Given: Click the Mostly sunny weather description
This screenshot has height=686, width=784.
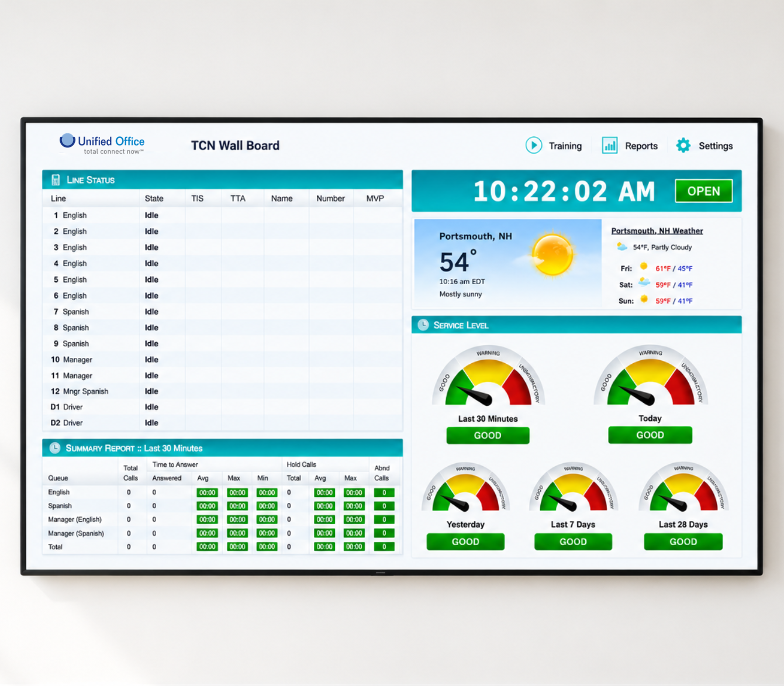Looking at the screenshot, I should pyautogui.click(x=461, y=294).
